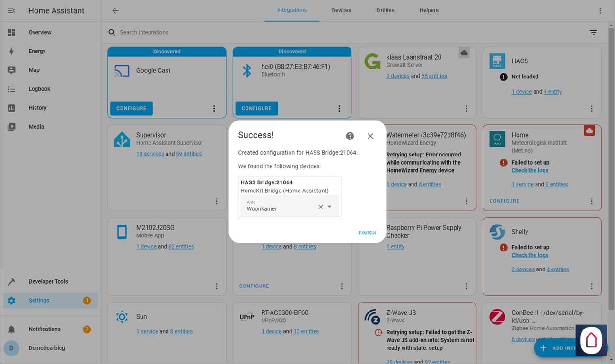Open Check the logs link for Shelly
Image resolution: width=615 pixels, height=364 pixels.
click(529, 255)
